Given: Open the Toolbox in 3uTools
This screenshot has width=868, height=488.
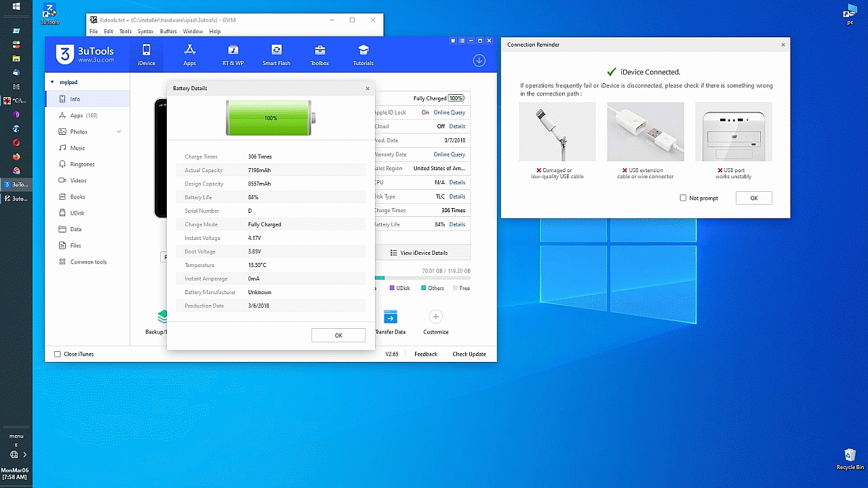Looking at the screenshot, I should pyautogui.click(x=320, y=55).
